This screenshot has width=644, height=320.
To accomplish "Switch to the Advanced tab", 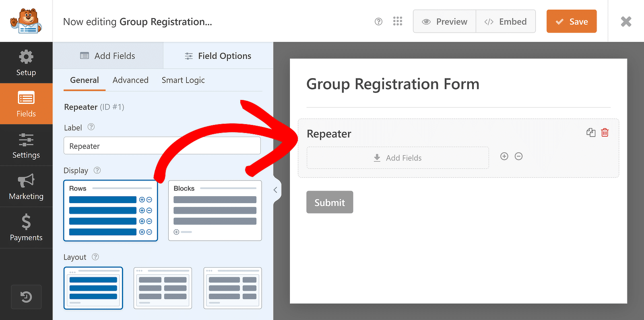I will (130, 80).
